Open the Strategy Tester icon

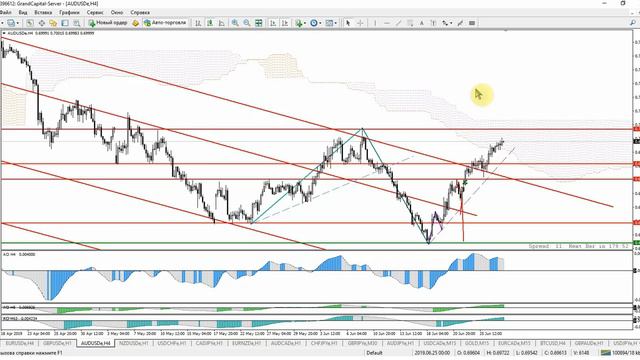[76, 23]
